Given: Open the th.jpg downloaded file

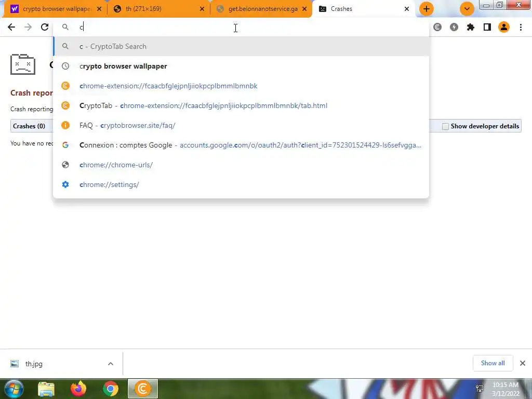Looking at the screenshot, I should [x=34, y=364].
